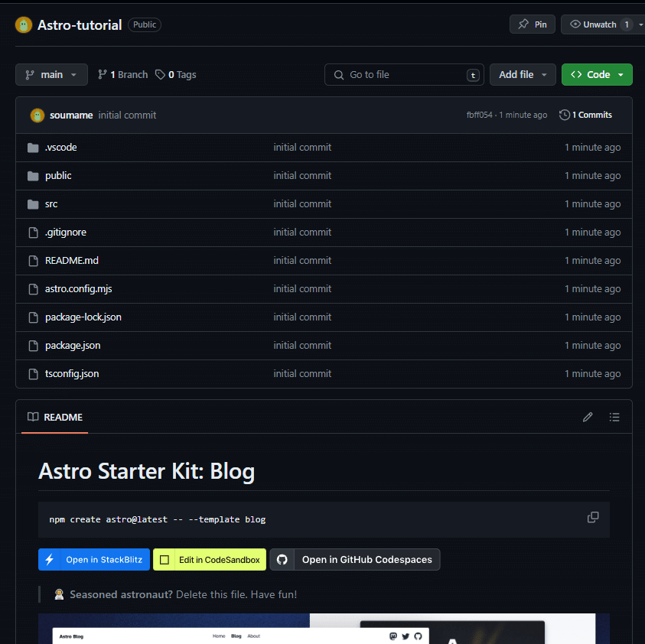Click the package-lock.json file icon

tap(34, 318)
